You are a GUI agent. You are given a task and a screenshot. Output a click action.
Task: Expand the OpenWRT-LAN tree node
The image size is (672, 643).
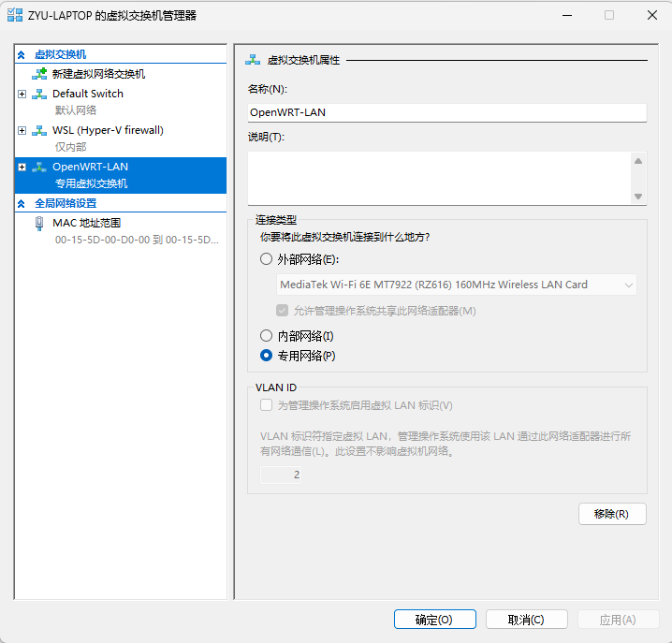pyautogui.click(x=22, y=167)
